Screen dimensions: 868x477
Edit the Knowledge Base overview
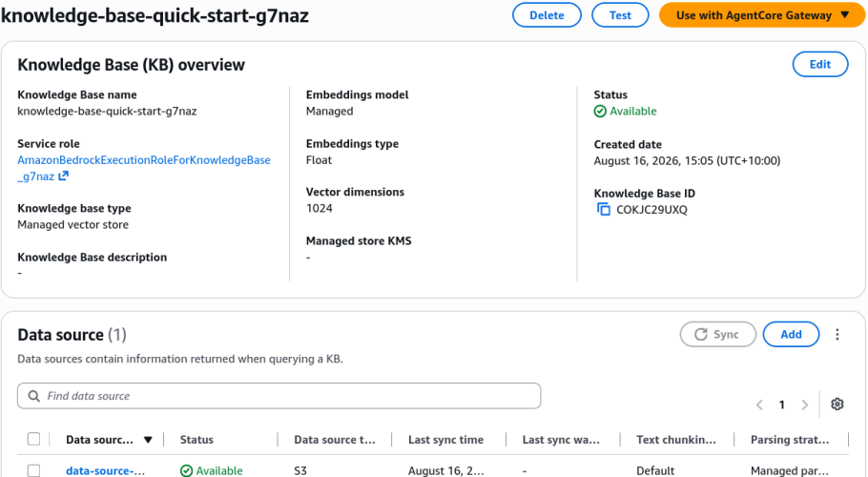(820, 64)
